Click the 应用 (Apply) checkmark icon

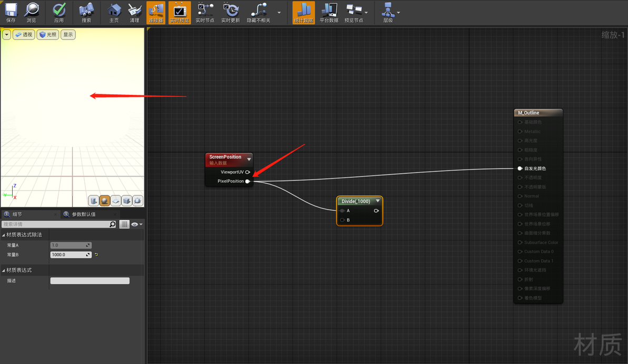click(x=59, y=13)
